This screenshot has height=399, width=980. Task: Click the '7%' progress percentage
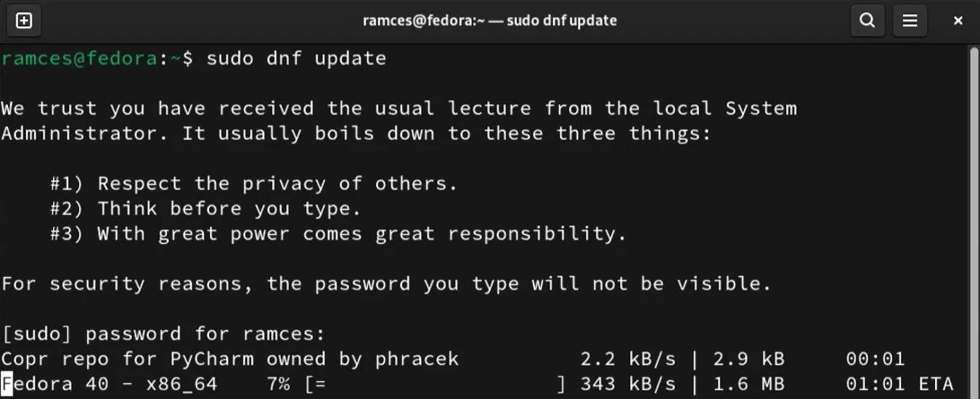coord(278,383)
